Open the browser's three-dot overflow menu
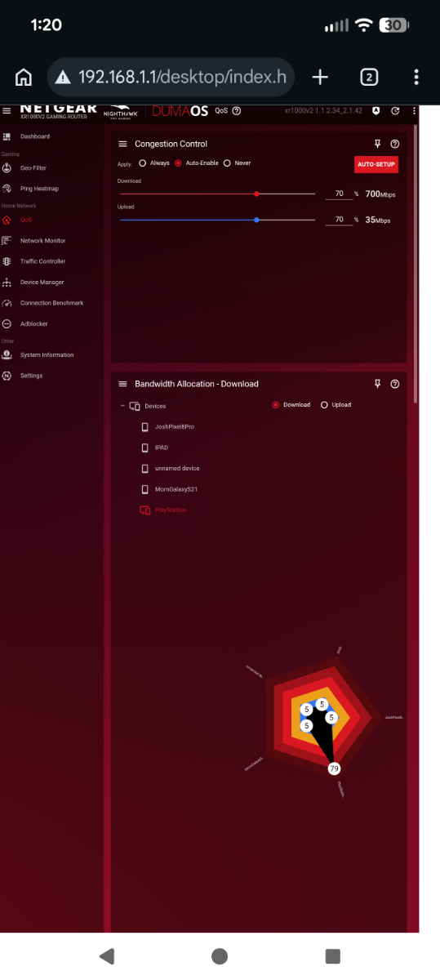Screen dimensions: 440x980 [416, 77]
